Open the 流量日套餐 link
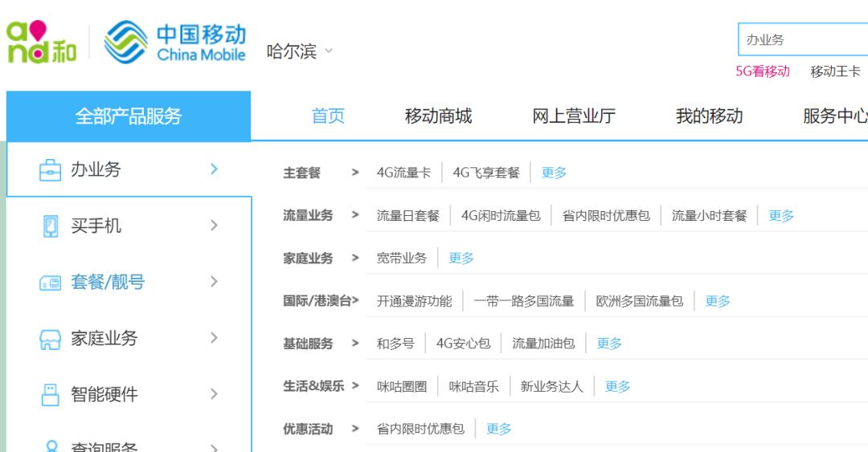The image size is (868, 452). pyautogui.click(x=408, y=216)
